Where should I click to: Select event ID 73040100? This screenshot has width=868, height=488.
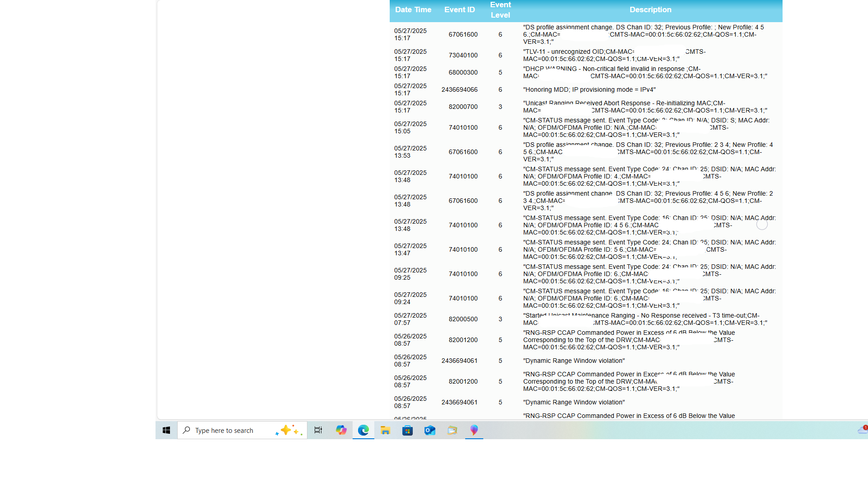(x=463, y=55)
